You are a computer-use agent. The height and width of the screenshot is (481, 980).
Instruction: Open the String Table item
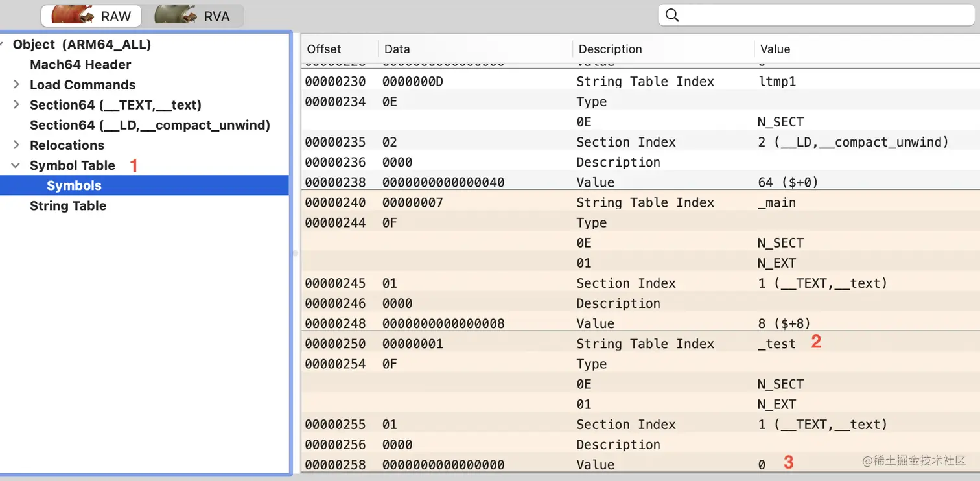coord(68,206)
